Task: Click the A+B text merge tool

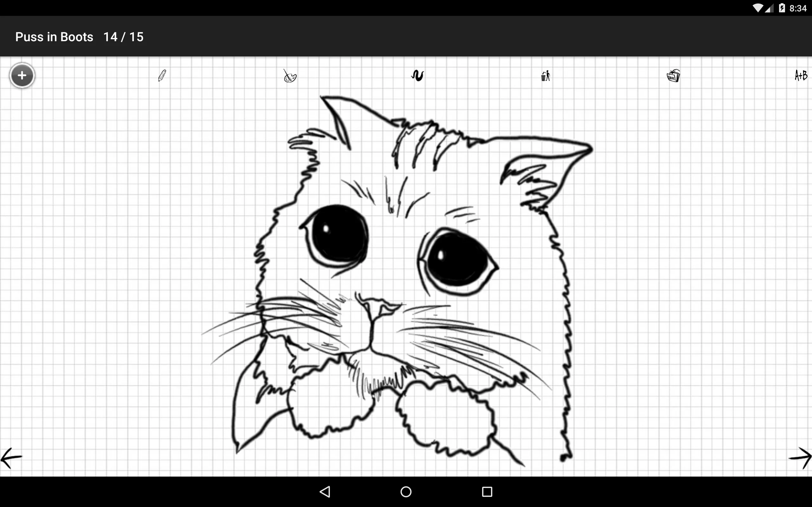Action: tap(800, 75)
